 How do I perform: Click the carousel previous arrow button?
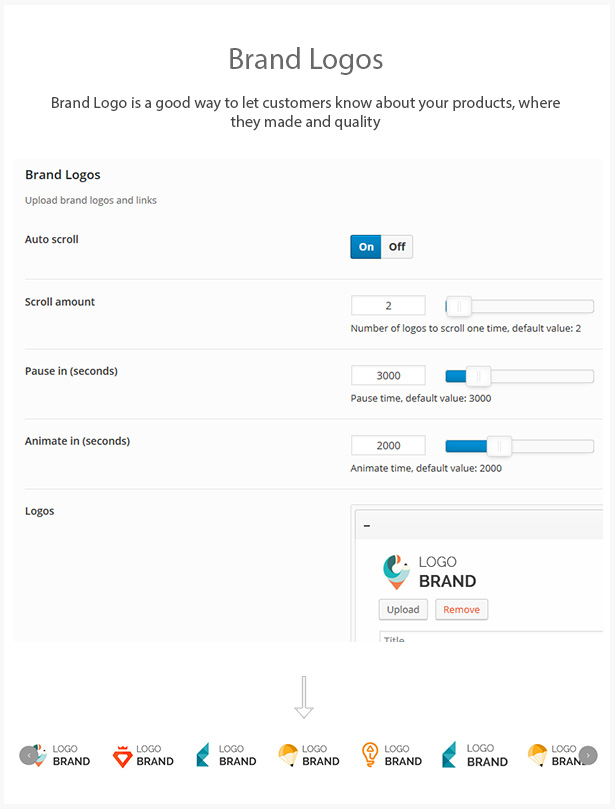[29, 755]
